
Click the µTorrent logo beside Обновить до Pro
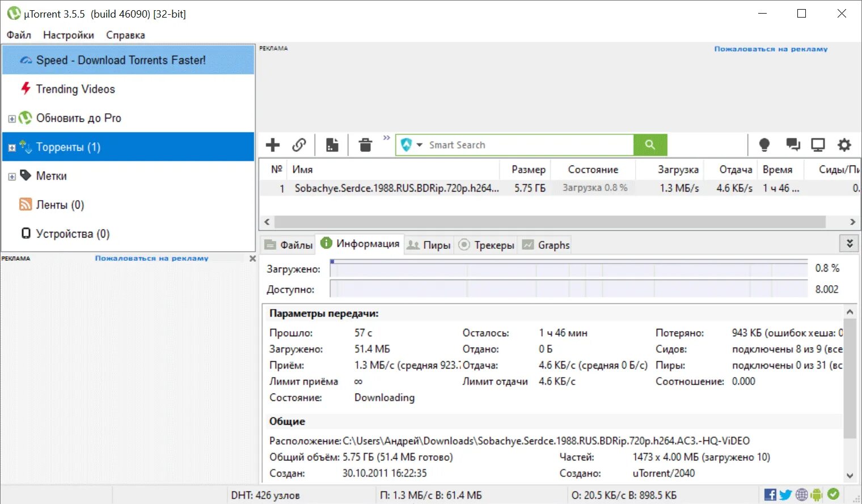tap(26, 117)
